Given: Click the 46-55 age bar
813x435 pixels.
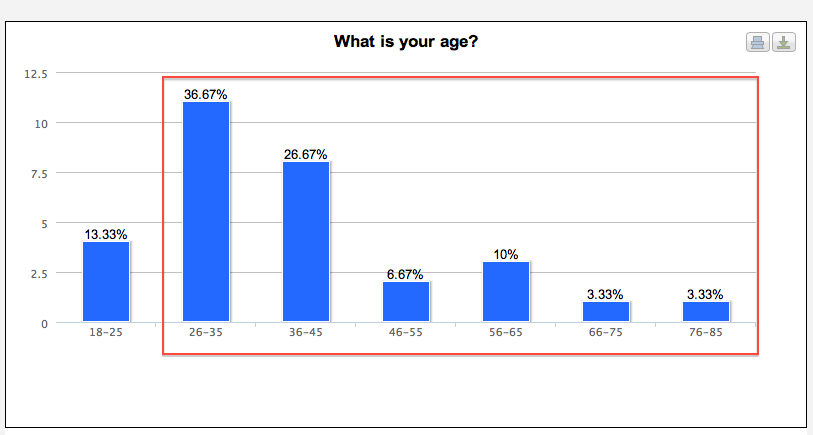Looking at the screenshot, I should point(406,302).
